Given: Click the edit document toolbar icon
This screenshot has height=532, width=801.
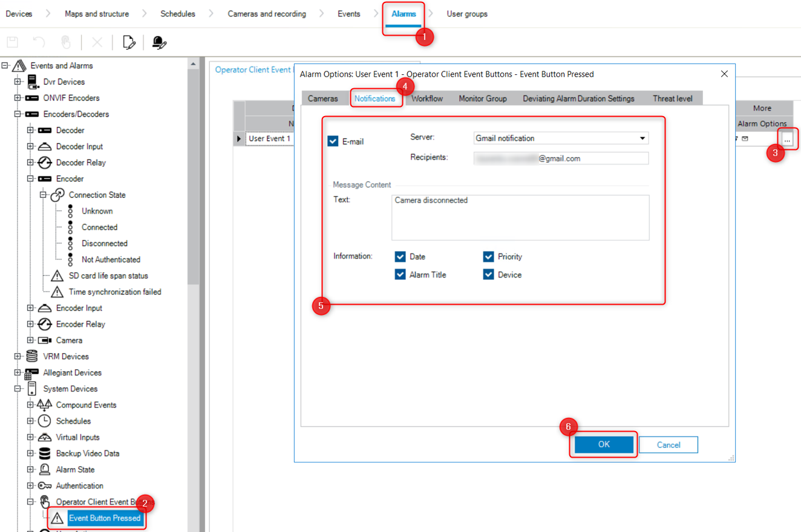Looking at the screenshot, I should point(128,42).
